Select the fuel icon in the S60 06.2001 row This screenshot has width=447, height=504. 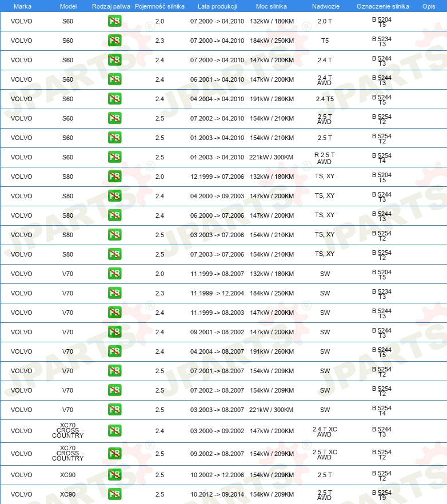115,79
